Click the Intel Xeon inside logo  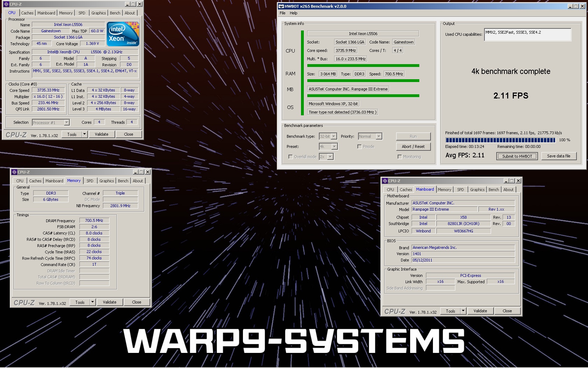pos(123,34)
